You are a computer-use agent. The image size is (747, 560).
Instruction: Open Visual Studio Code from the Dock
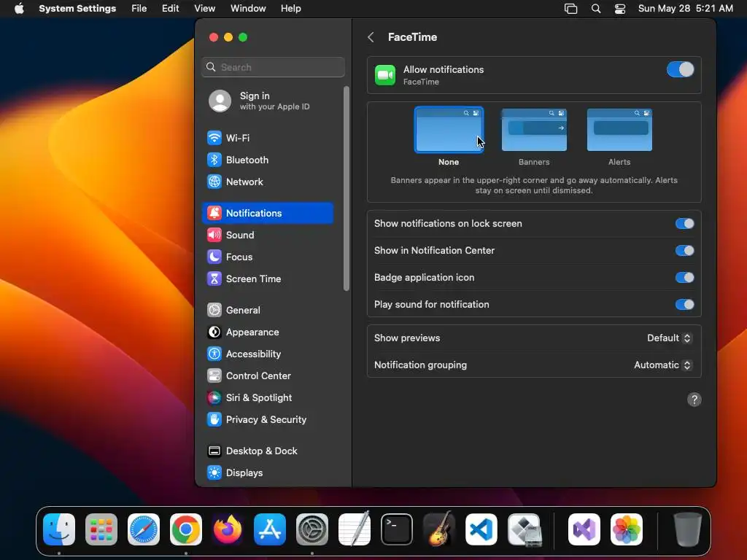(x=481, y=529)
